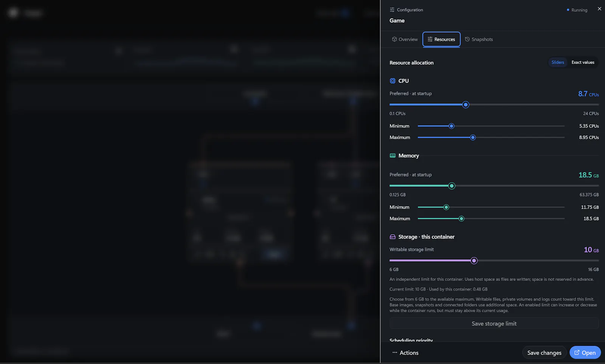Click the Running status indicator
The height and width of the screenshot is (364, 605).
[577, 10]
